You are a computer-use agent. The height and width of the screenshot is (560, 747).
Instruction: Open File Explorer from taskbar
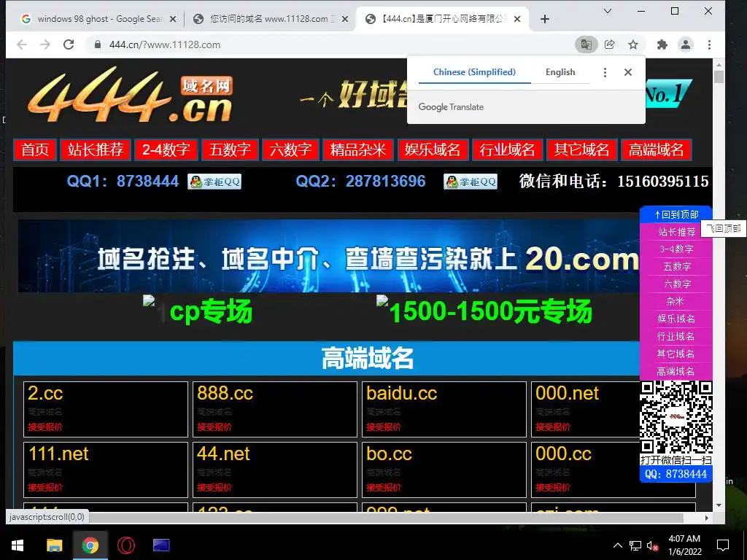pos(54,545)
